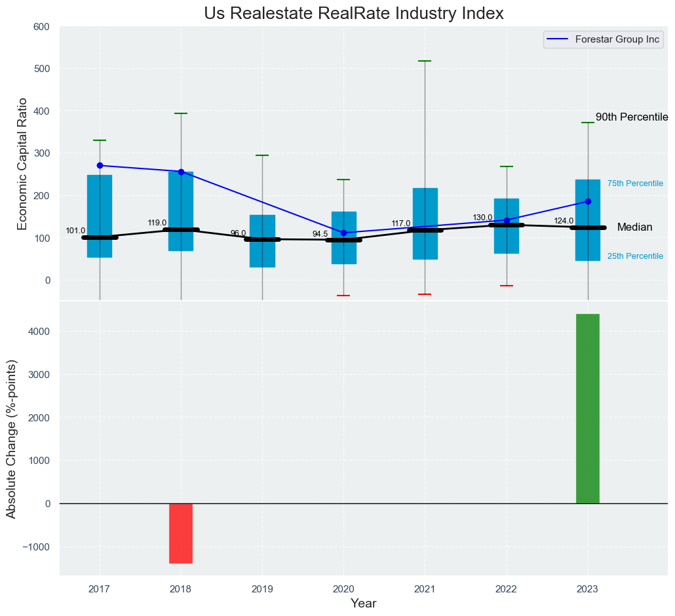Image resolution: width=675 pixels, height=616 pixels.
Task: Click the 75th Percentile annotation label
Action: click(635, 183)
